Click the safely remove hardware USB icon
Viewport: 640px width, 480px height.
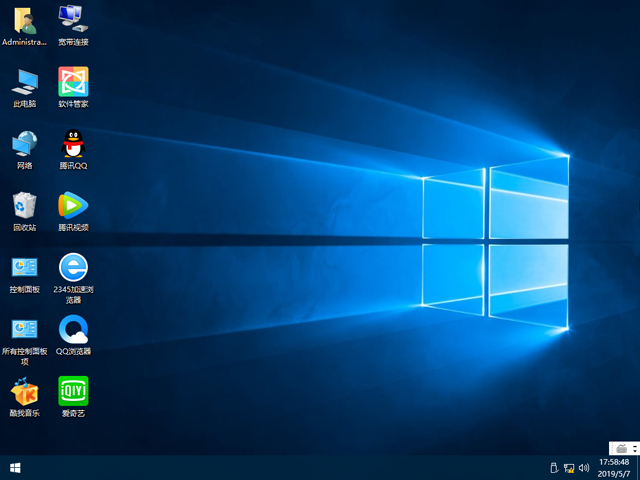553,468
